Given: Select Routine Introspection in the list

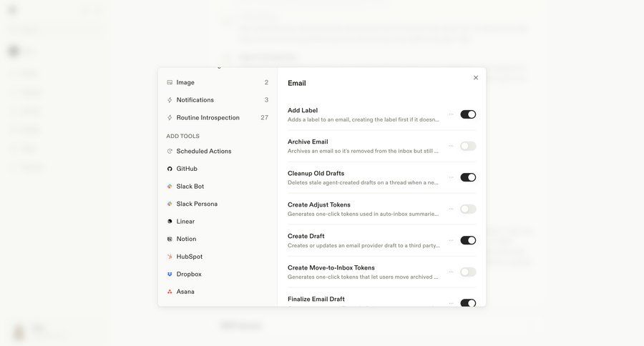Looking at the screenshot, I should click(218, 118).
